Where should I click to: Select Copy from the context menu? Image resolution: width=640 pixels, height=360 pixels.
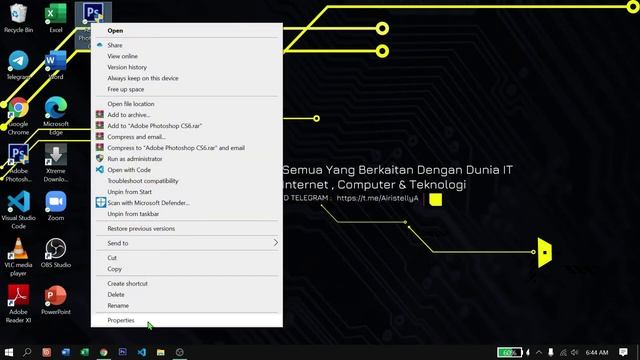(x=187, y=269)
